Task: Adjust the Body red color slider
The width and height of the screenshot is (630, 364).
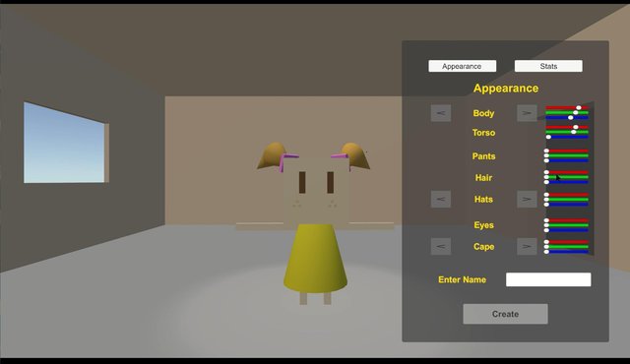Action: click(x=567, y=108)
